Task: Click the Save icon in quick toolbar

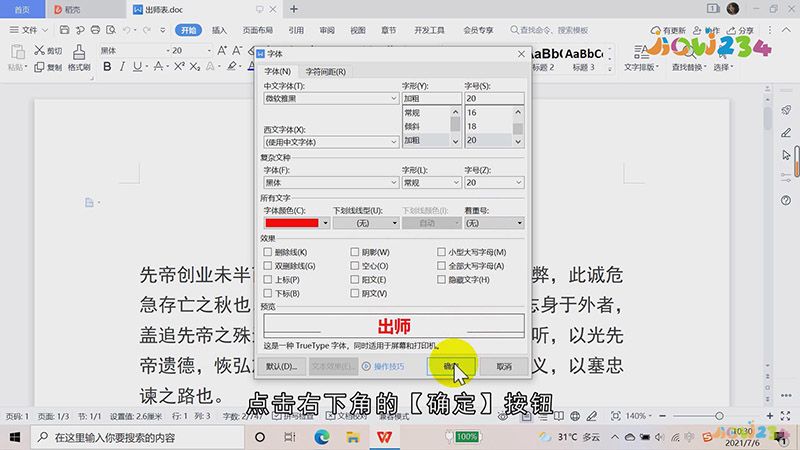Action: click(64, 30)
